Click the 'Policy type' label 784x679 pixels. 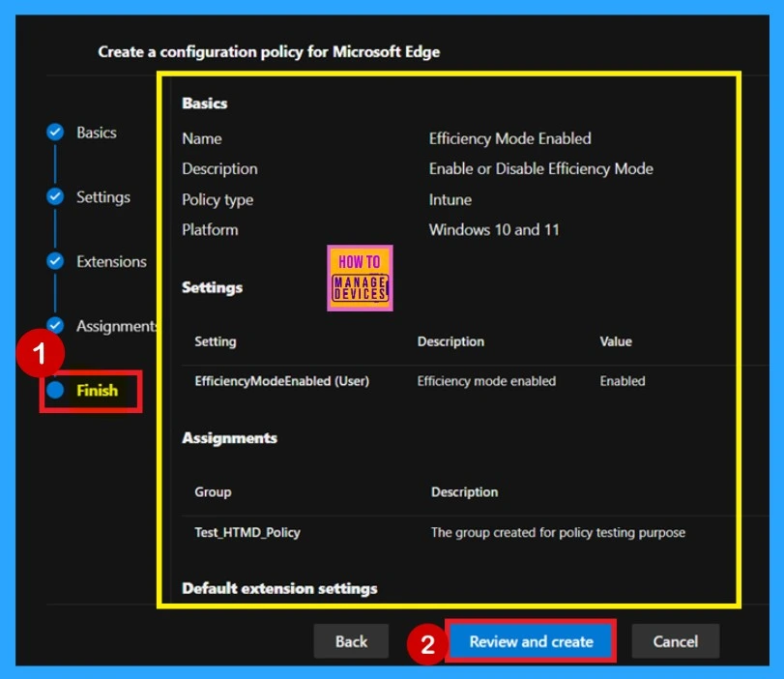click(x=218, y=200)
